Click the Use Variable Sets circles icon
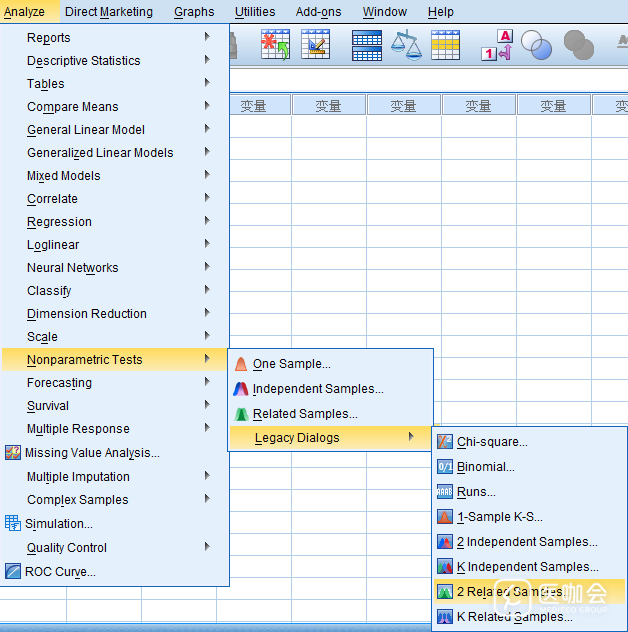The width and height of the screenshot is (628, 632). (x=537, y=45)
